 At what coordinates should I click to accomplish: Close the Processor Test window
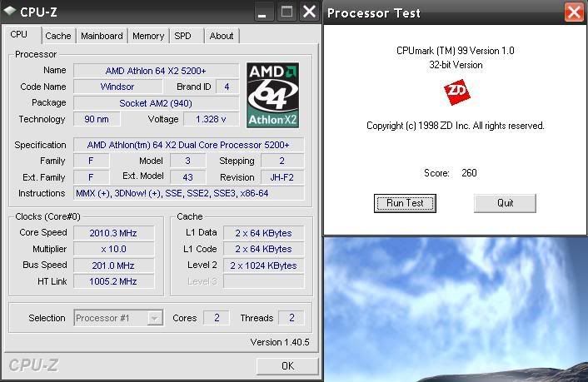click(574, 12)
